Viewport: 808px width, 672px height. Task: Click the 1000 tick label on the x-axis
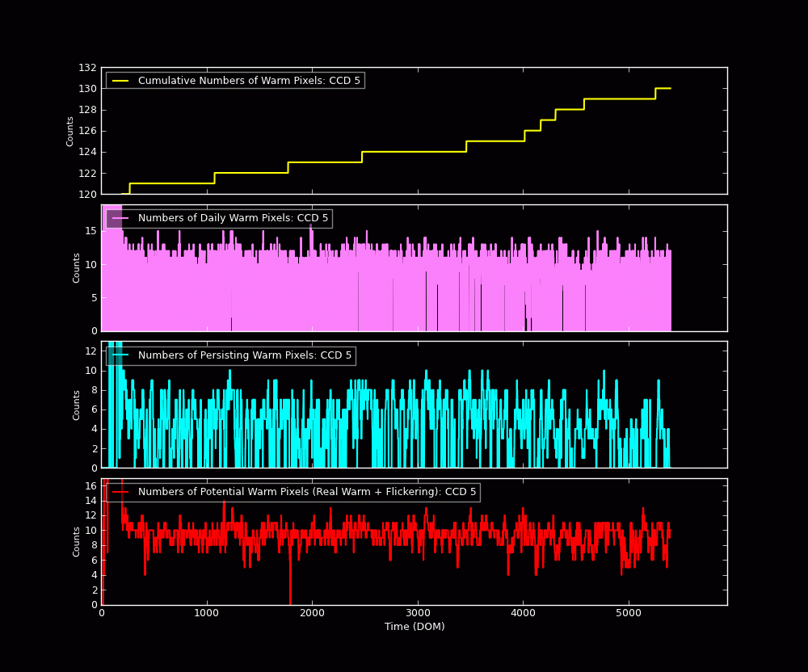207,613
